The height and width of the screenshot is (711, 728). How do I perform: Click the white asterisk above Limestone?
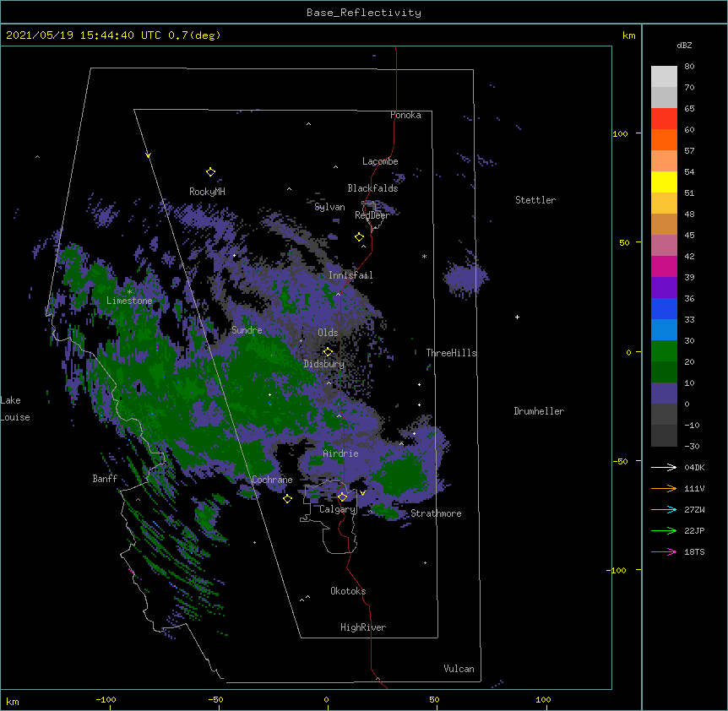(x=129, y=292)
